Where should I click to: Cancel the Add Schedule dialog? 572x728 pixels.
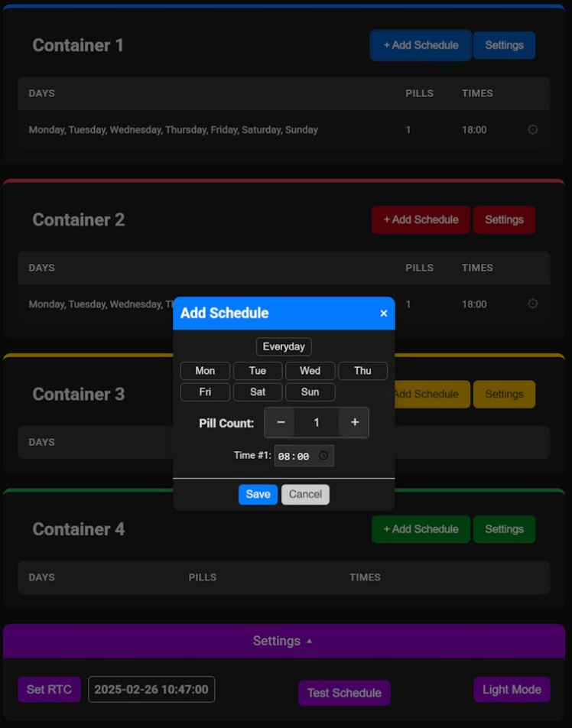305,494
